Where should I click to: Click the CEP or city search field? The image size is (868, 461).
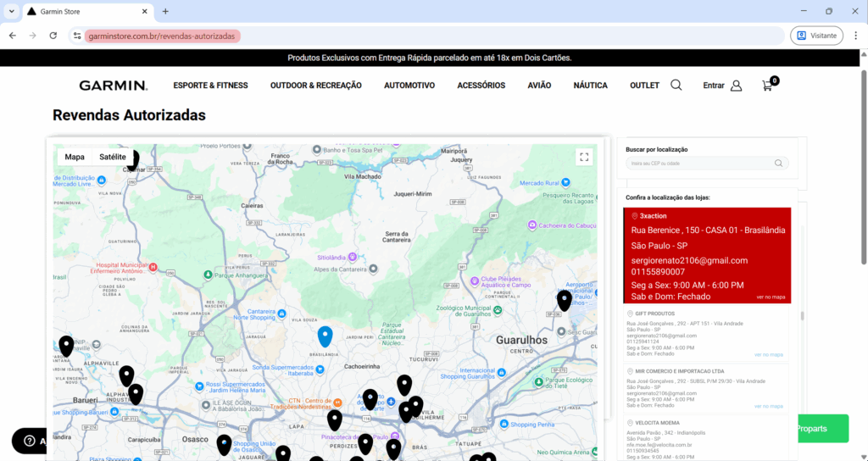(x=699, y=164)
